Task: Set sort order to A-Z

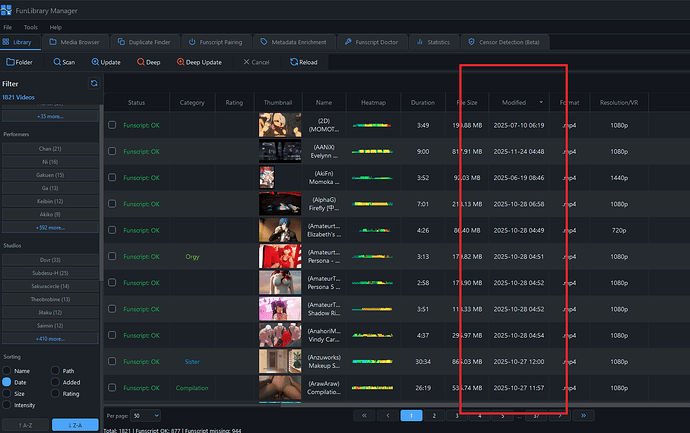Action: click(26, 425)
